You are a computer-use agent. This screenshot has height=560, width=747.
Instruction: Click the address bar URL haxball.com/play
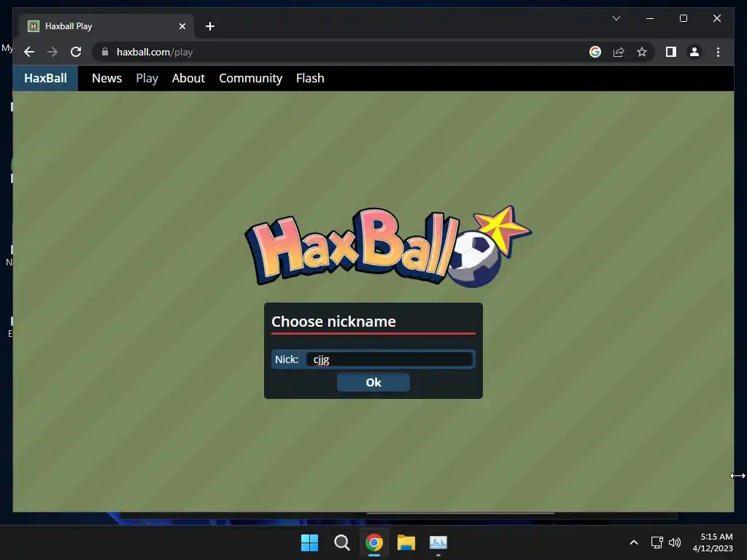155,52
